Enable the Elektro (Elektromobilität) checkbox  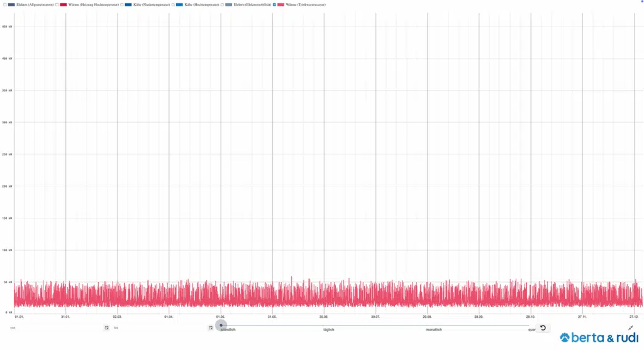click(x=222, y=4)
